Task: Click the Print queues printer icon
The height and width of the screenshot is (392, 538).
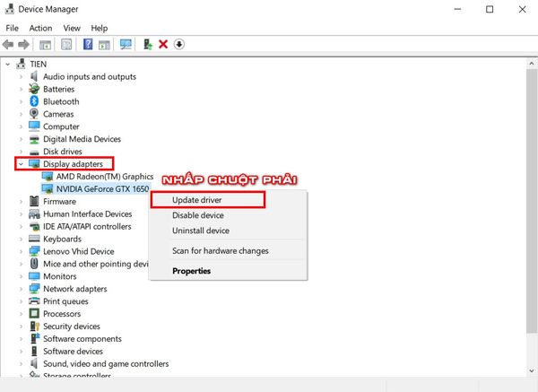Action: click(34, 301)
